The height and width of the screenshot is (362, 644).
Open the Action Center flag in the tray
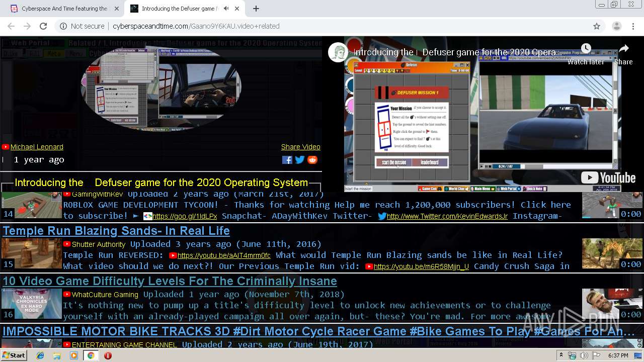pyautogui.click(x=595, y=355)
